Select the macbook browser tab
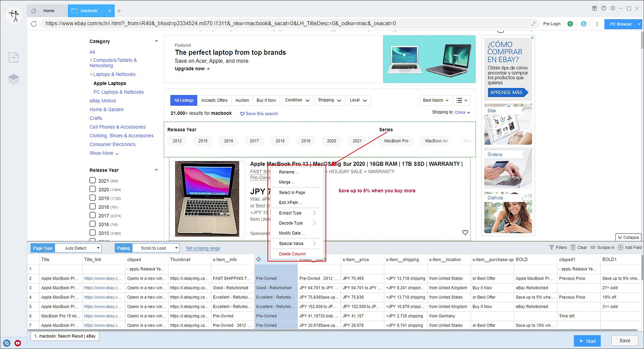Screen dimensions: 644x349 92,11
